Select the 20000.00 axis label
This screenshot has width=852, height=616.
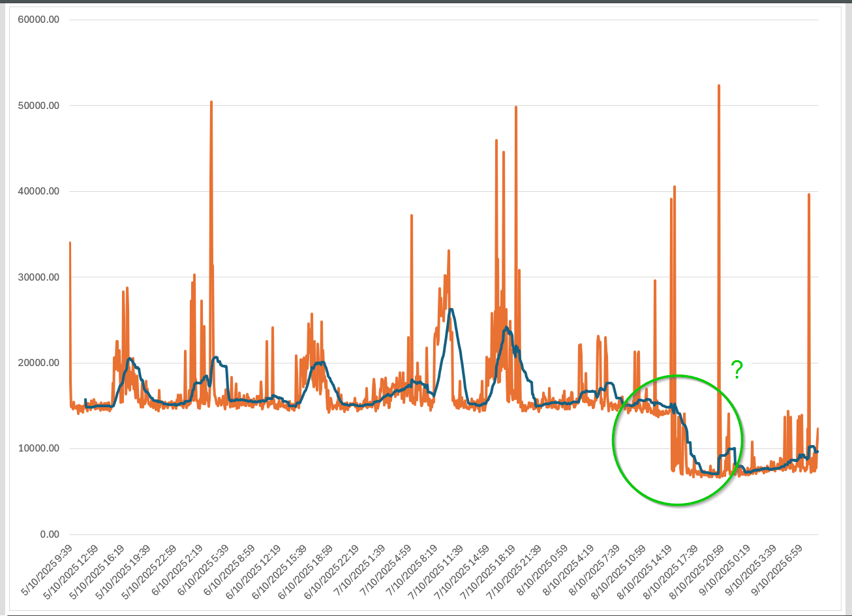pyautogui.click(x=38, y=363)
